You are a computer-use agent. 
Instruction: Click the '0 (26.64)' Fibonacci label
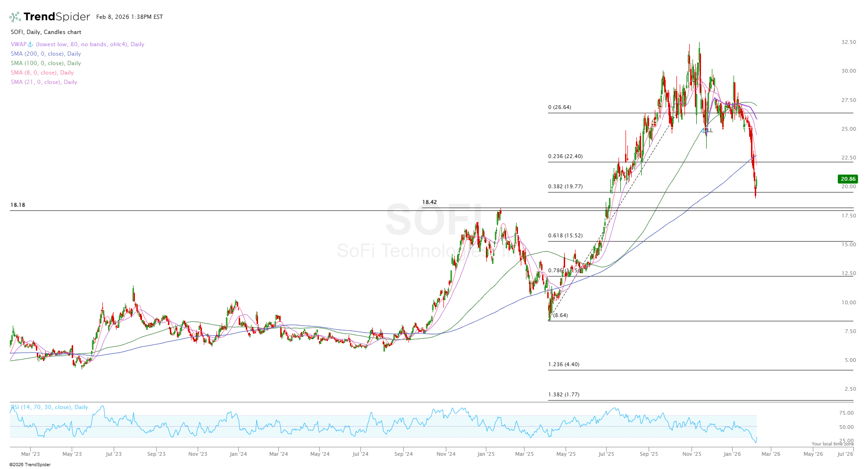559,108
